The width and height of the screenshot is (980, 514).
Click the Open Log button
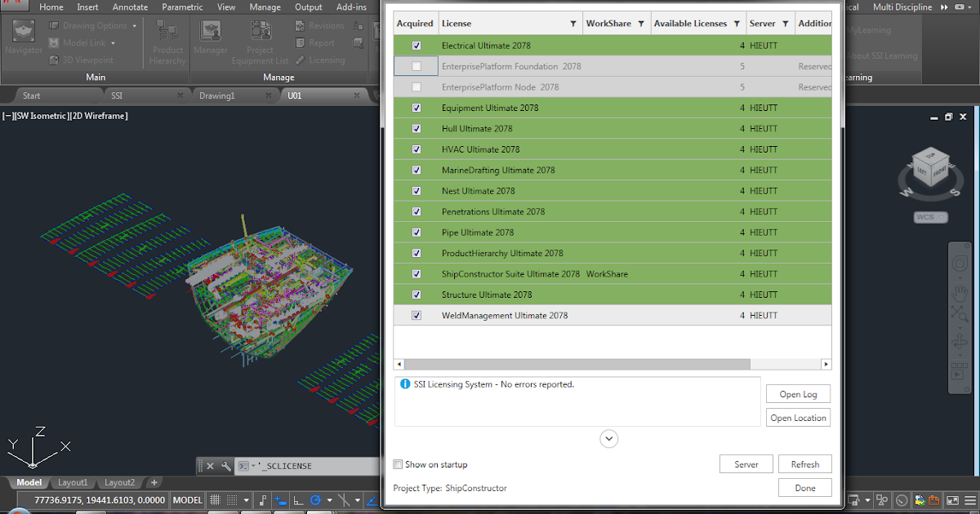click(798, 394)
